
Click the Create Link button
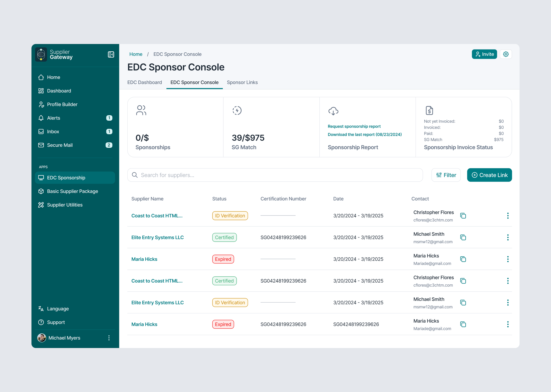[x=489, y=175]
